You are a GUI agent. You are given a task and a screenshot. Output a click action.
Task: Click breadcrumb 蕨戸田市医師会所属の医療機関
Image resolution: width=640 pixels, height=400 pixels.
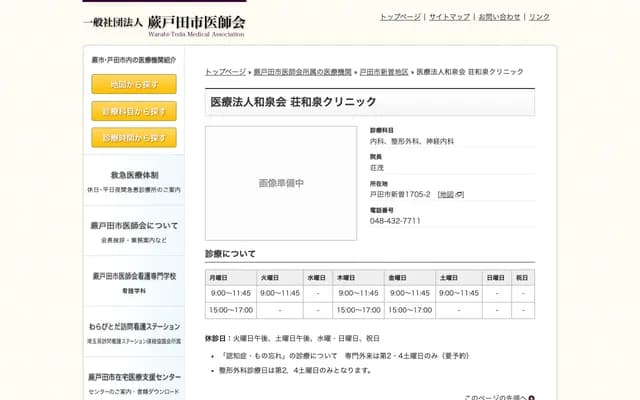tap(302, 72)
